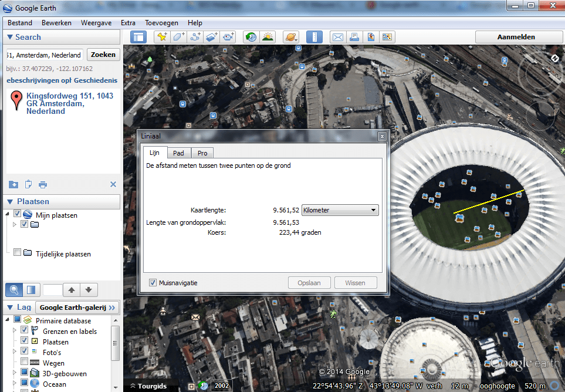
Task: Open the Bestand menu
Action: [20, 23]
